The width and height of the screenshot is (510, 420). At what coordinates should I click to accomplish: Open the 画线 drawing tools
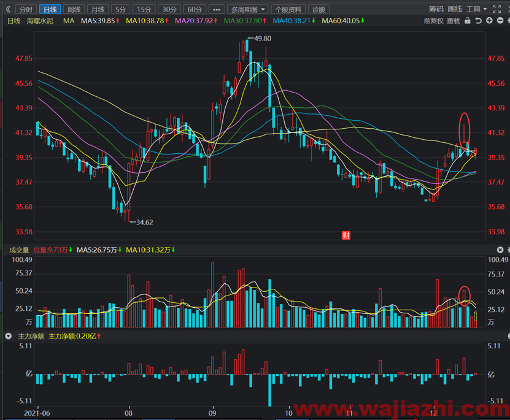pyautogui.click(x=455, y=9)
